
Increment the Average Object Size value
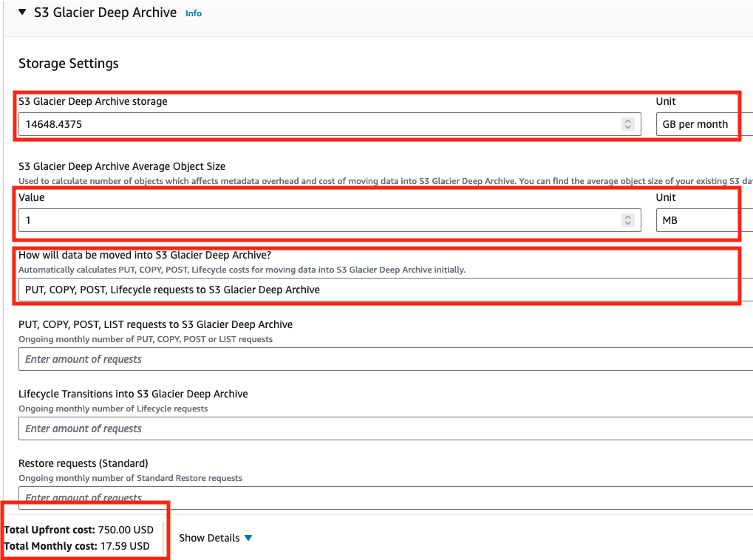point(630,216)
